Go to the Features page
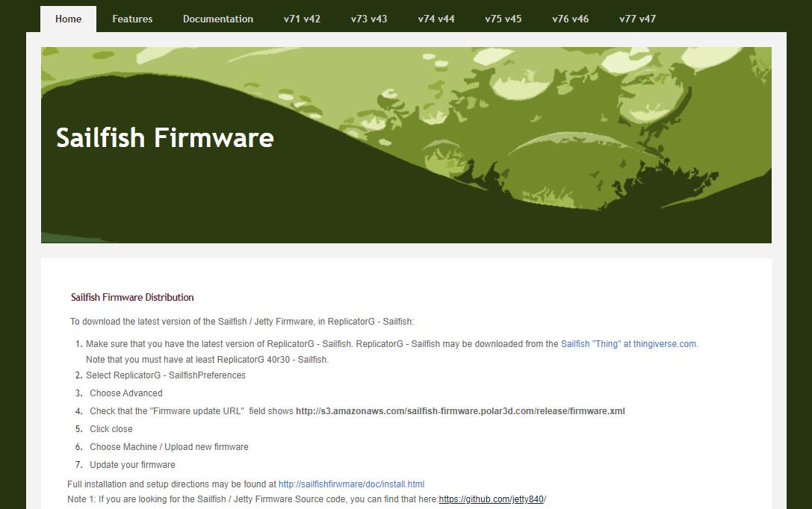The width and height of the screenshot is (812, 509). click(x=132, y=19)
